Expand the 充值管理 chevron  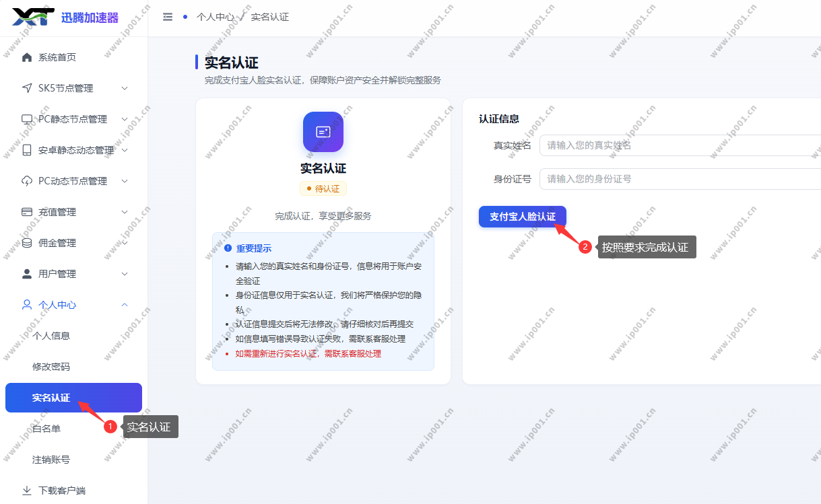(125, 212)
